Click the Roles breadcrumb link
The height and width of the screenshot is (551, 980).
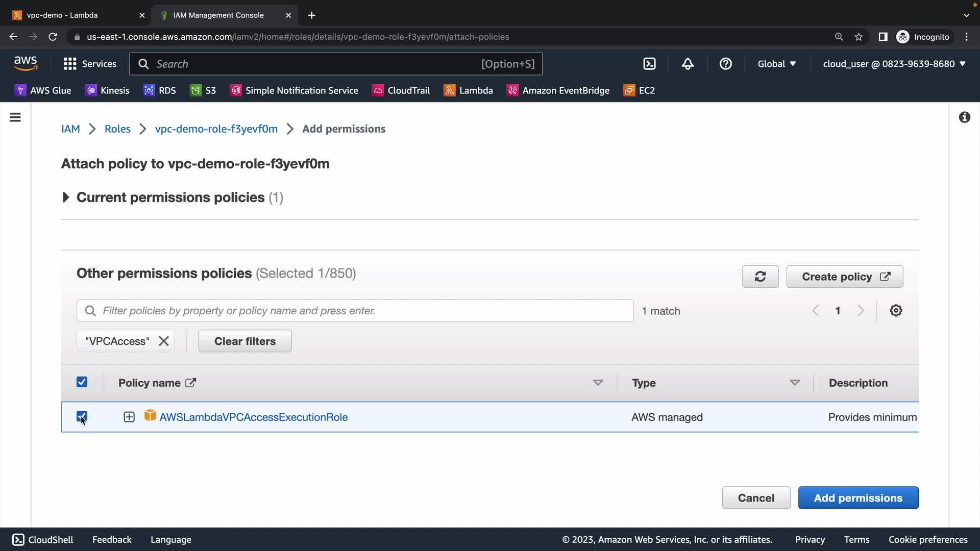tap(117, 129)
